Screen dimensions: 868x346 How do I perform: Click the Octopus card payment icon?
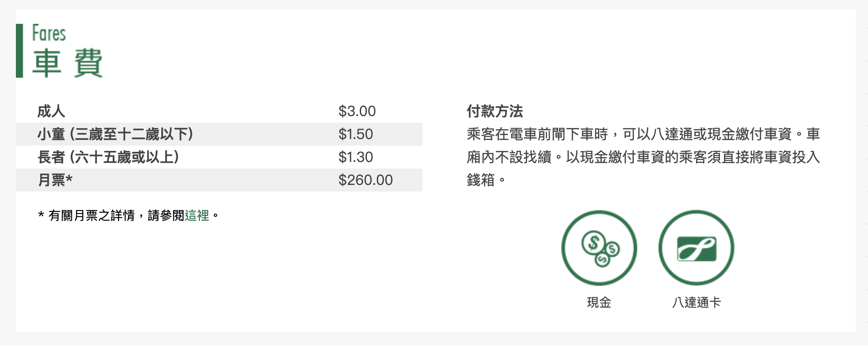tap(696, 248)
